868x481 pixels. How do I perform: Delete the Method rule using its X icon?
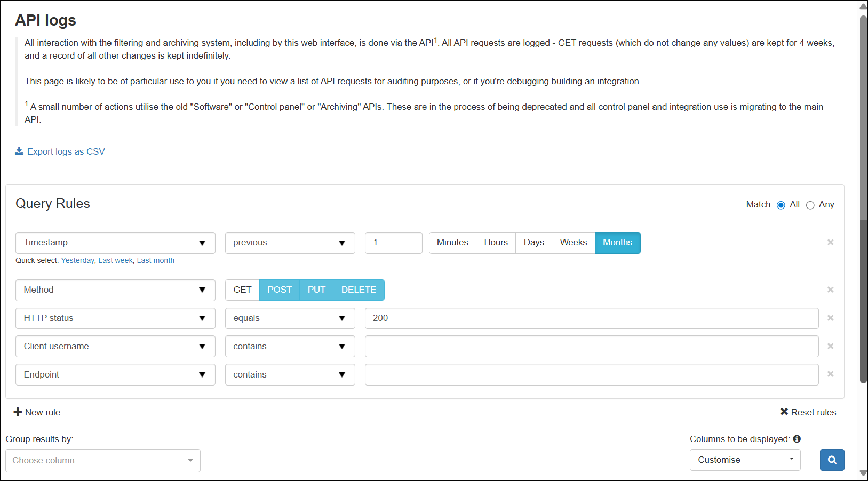pos(830,290)
